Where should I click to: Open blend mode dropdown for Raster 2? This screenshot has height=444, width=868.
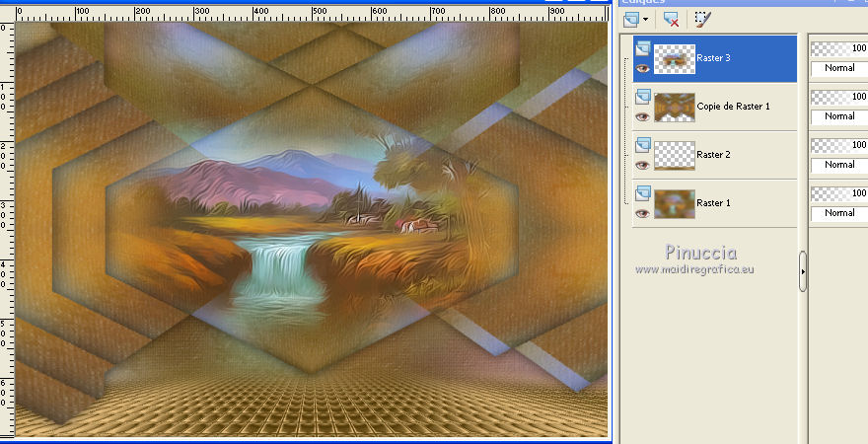pyautogui.click(x=839, y=165)
